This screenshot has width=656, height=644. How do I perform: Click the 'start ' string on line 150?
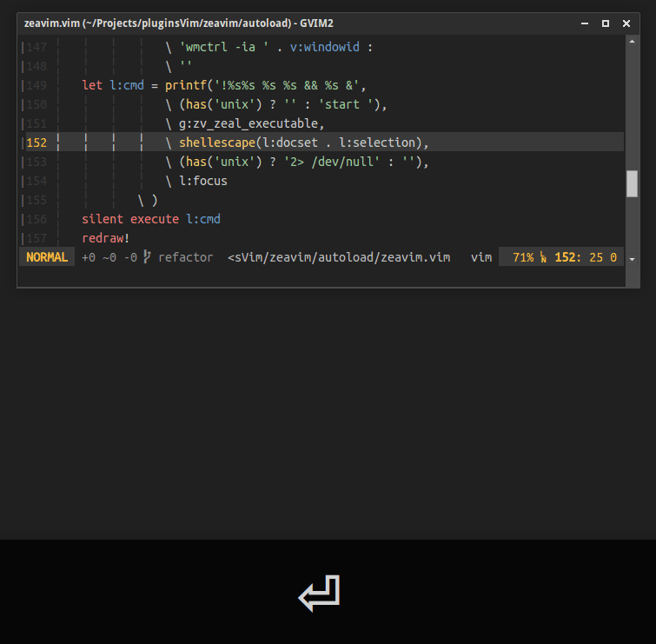(346, 104)
